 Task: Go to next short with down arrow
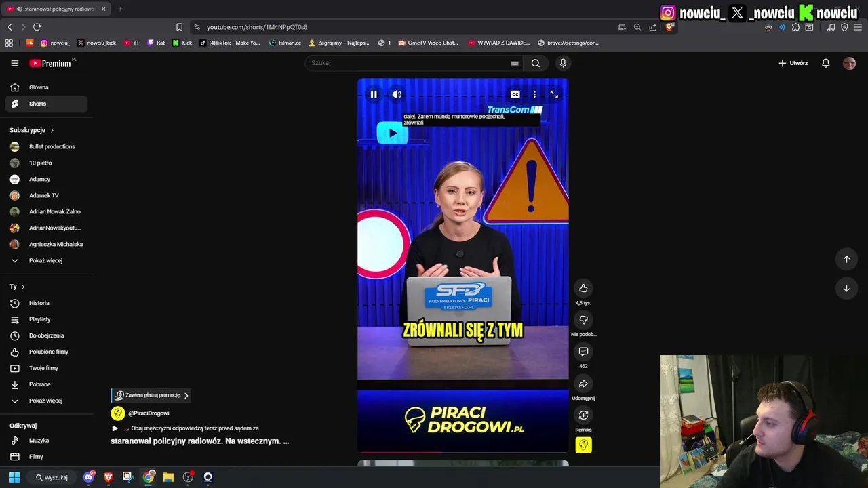[846, 288]
